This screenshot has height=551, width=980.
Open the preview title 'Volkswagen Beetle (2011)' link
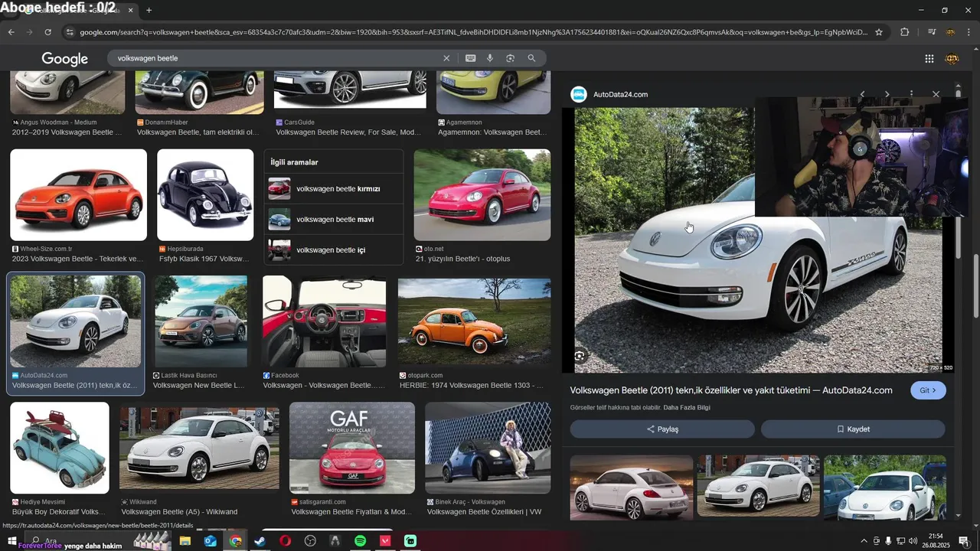click(x=731, y=390)
